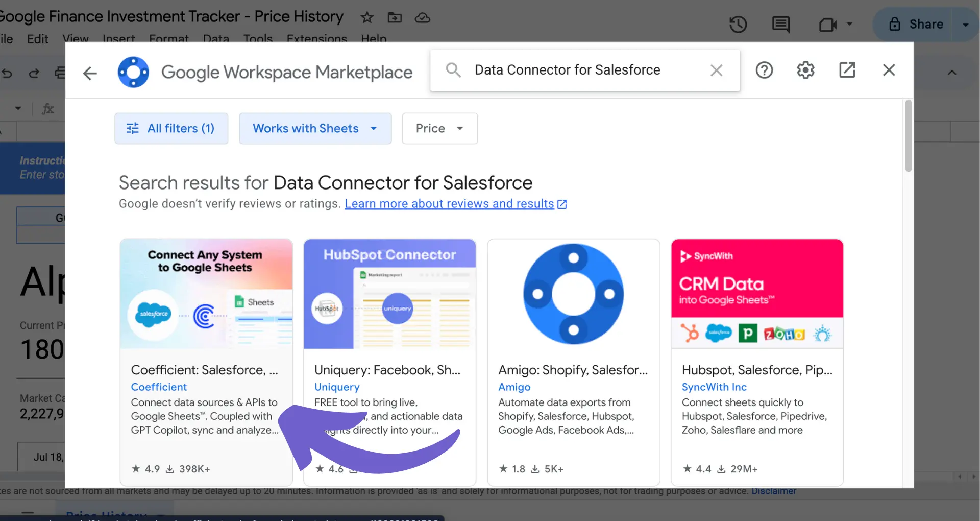Click Learn more about reviews link

coord(449,204)
